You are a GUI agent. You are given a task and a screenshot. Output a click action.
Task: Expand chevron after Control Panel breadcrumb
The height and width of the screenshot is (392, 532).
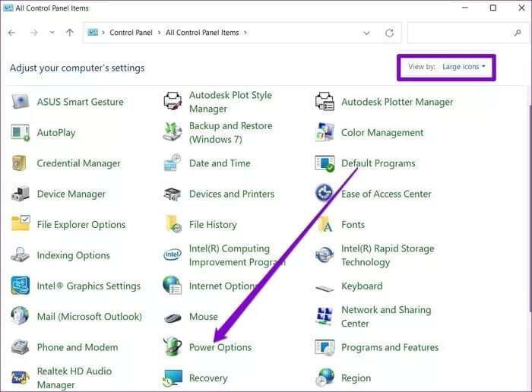(159, 33)
